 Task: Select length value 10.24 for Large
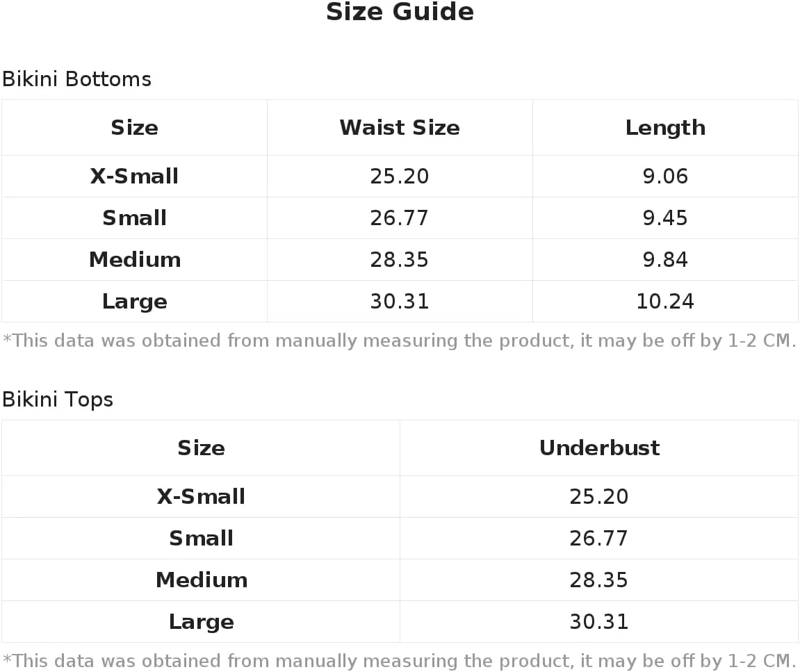coord(665,302)
